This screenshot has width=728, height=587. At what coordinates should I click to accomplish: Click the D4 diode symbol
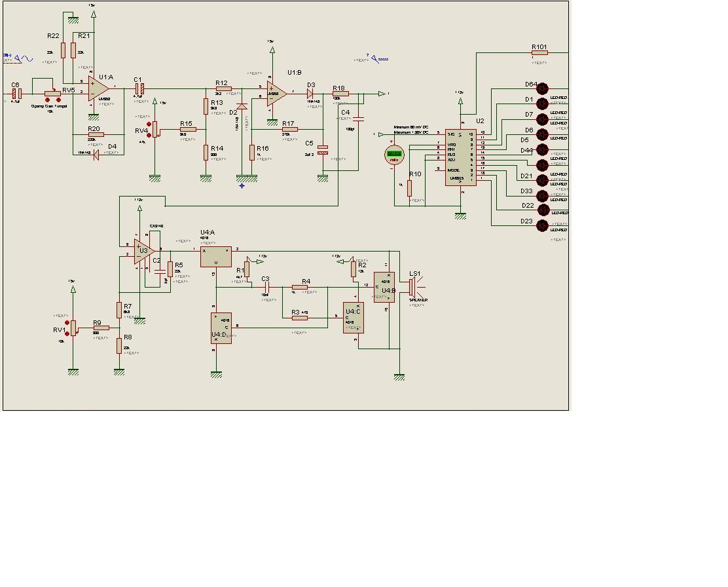point(96,155)
